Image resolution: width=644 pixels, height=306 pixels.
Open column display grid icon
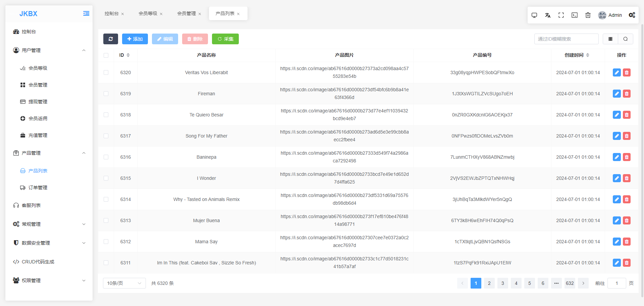tap(610, 39)
